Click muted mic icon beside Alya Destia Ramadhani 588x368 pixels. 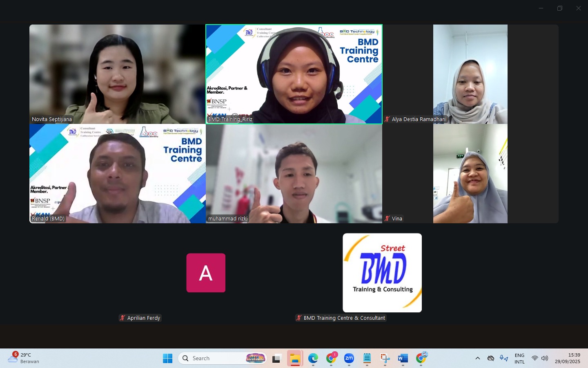coord(387,119)
